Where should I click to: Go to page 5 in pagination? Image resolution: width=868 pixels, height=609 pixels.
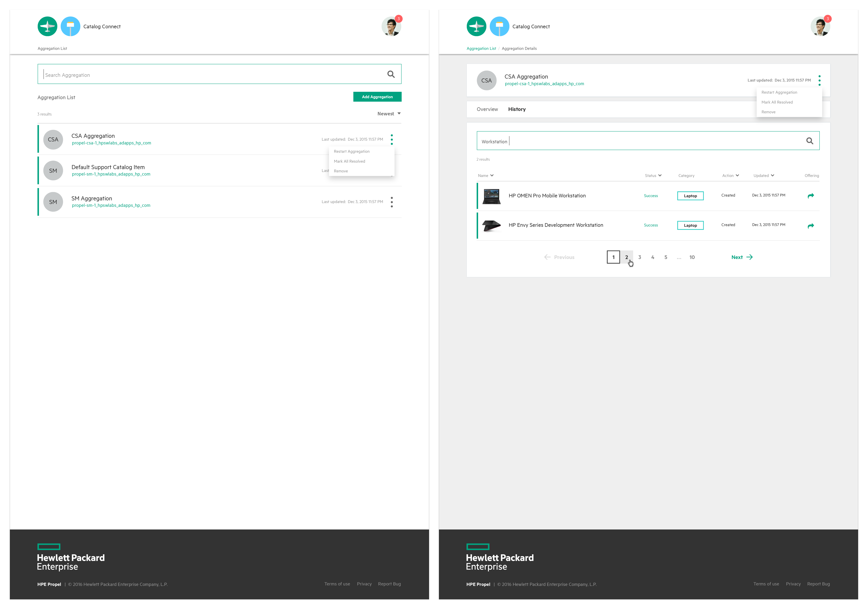666,257
